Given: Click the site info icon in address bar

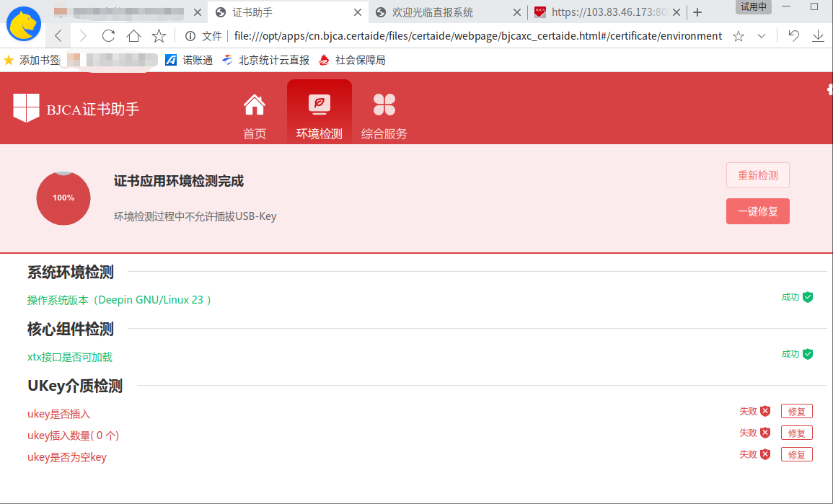Looking at the screenshot, I should 190,35.
